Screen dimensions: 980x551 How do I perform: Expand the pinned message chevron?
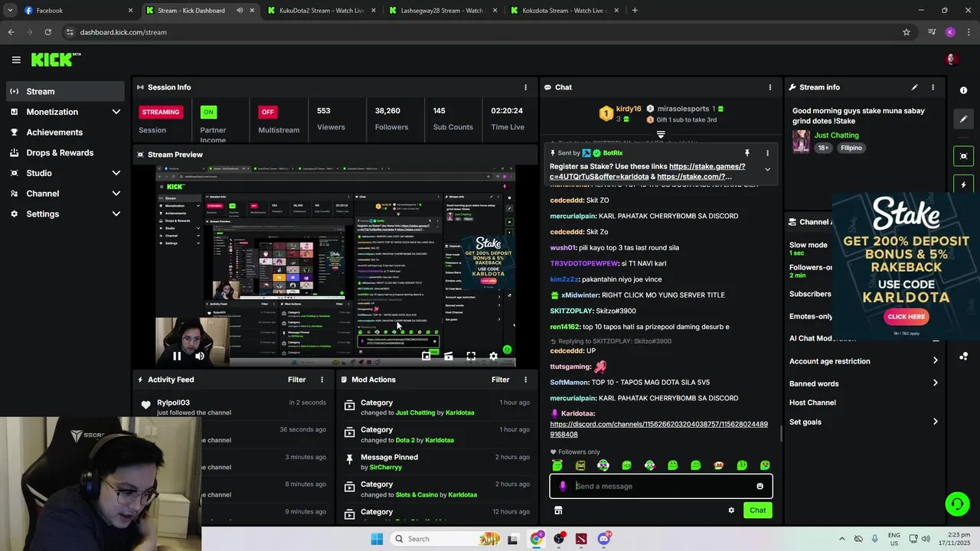tap(767, 170)
